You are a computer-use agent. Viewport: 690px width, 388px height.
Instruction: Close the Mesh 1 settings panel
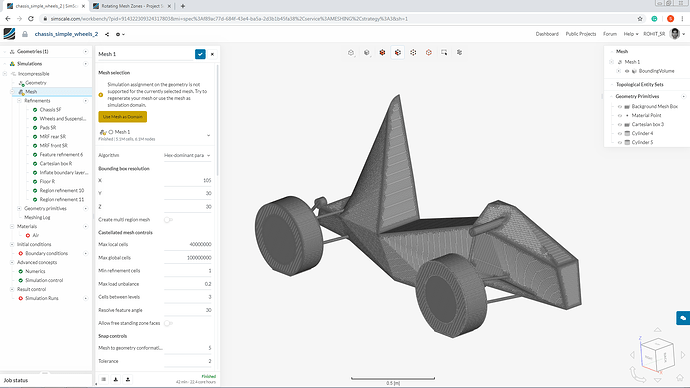(213, 54)
